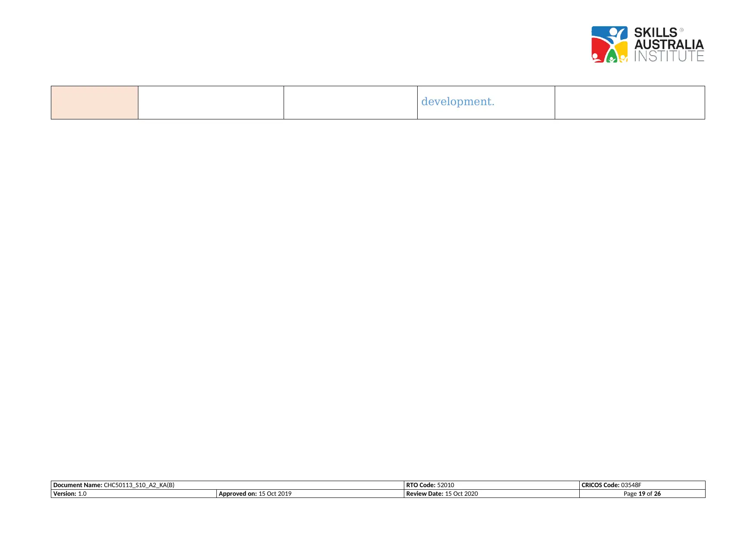Click the peach shaded first table cell

pyautogui.click(x=94, y=103)
